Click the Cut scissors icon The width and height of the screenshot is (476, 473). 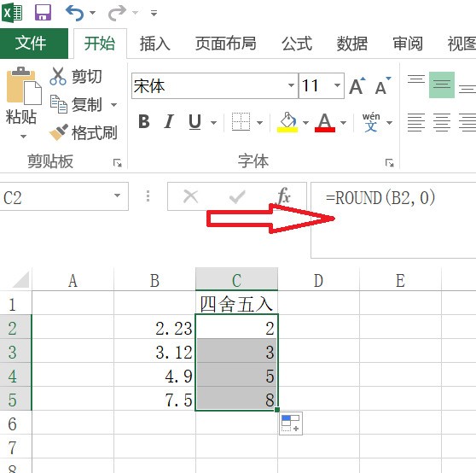(58, 76)
